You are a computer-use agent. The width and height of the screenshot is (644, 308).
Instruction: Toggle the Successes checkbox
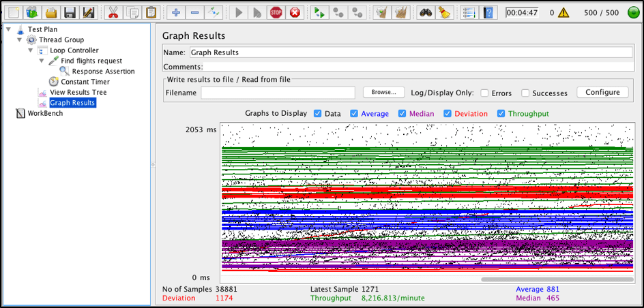(525, 93)
